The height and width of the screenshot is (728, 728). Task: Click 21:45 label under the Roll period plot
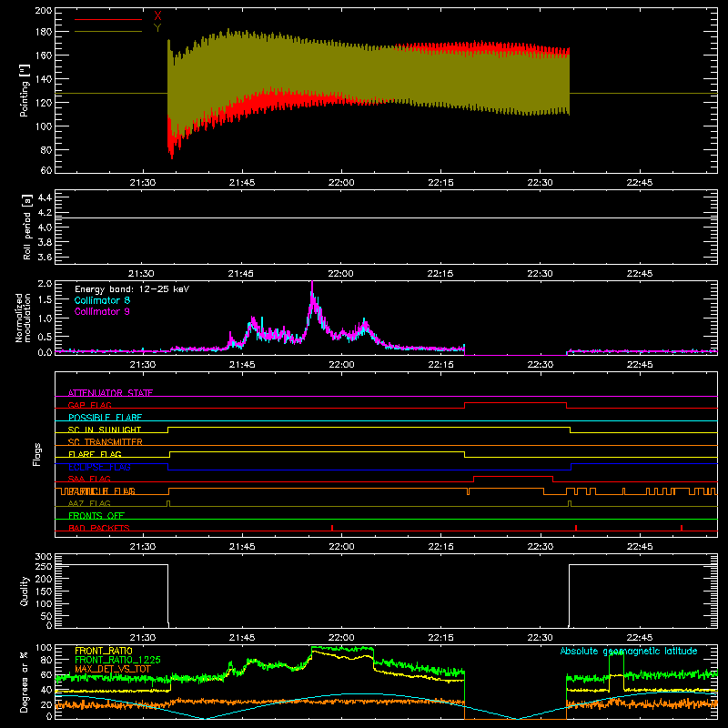pyautogui.click(x=241, y=274)
